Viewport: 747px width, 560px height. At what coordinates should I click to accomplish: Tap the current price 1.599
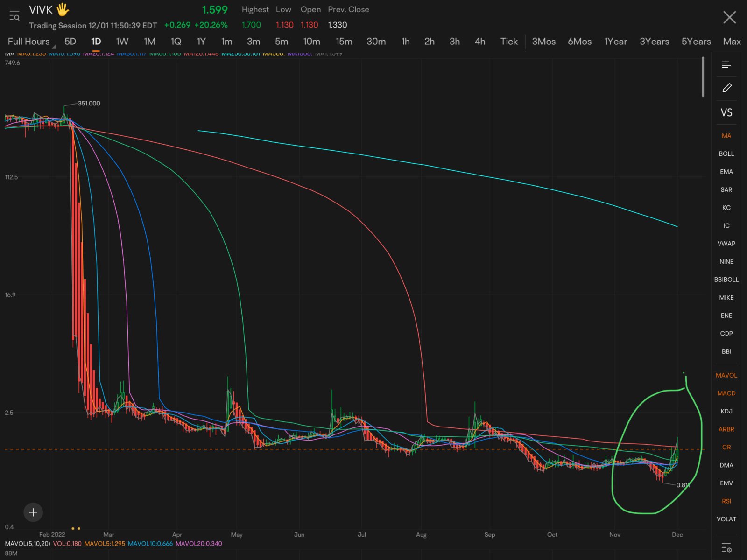pyautogui.click(x=215, y=10)
